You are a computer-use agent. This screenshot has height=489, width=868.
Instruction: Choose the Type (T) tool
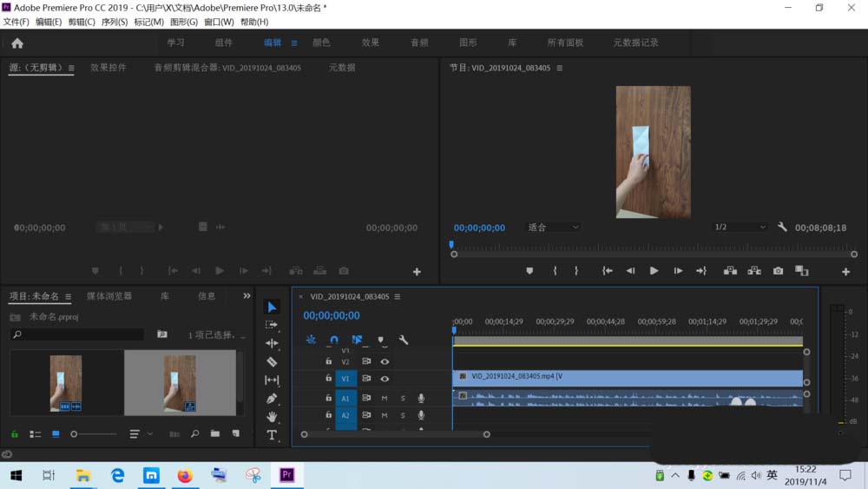tap(272, 435)
